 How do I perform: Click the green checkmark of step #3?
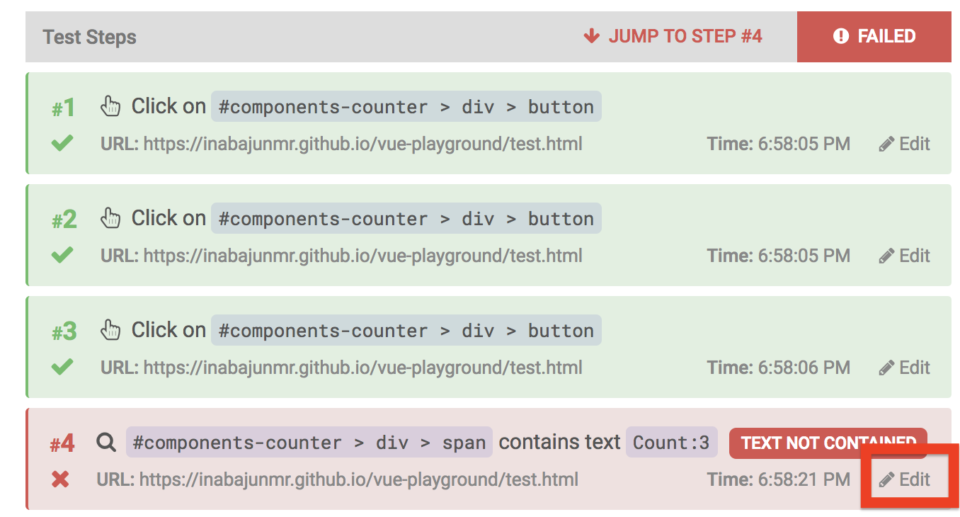click(x=62, y=367)
